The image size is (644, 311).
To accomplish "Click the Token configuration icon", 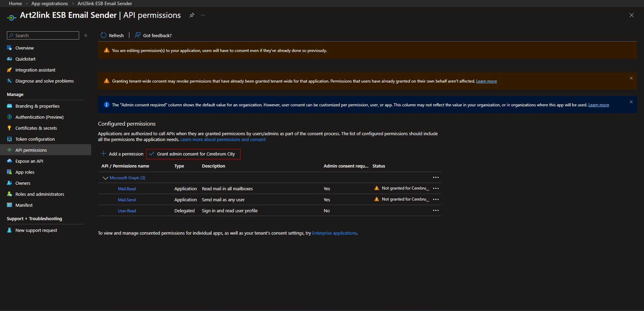I will (9, 139).
